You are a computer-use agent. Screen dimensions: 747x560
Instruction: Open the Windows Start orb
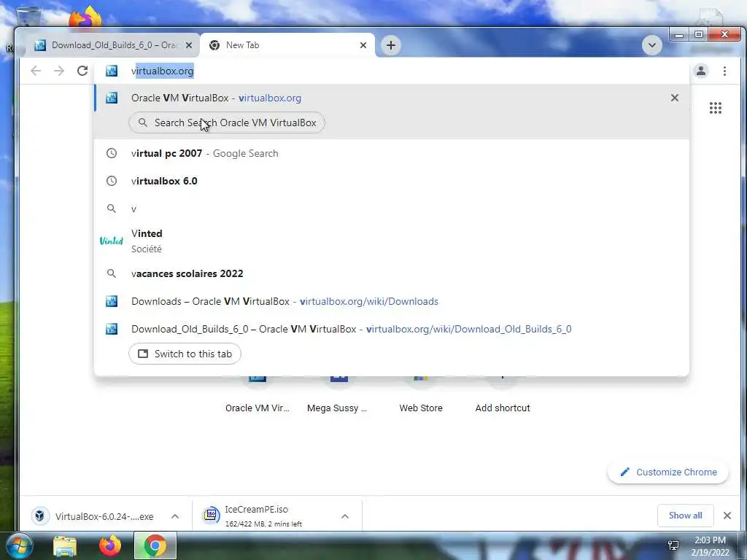coord(19,545)
